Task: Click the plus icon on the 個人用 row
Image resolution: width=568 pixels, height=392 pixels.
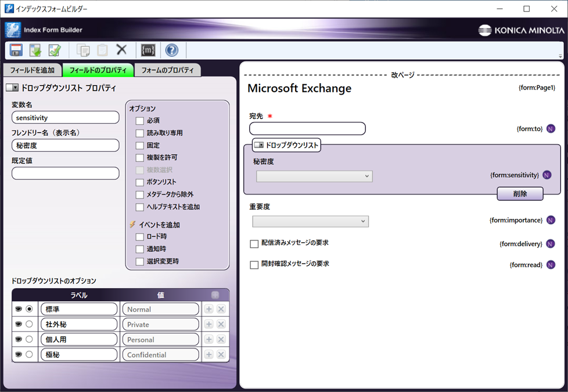Action: click(208, 340)
